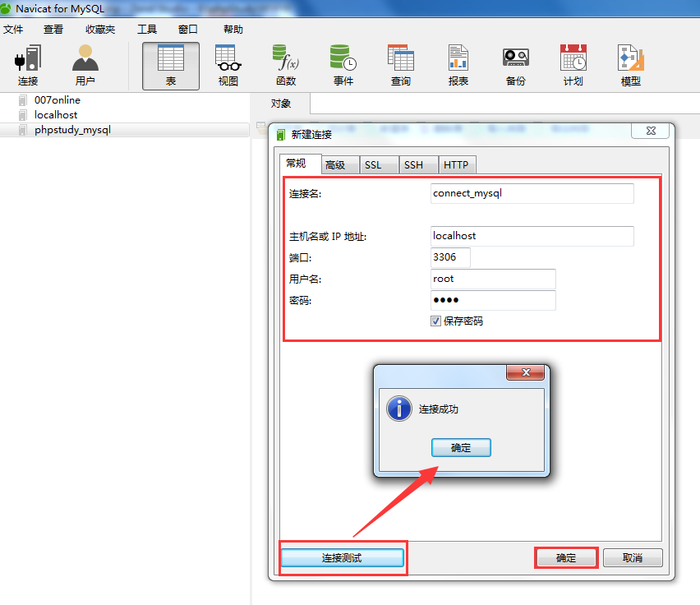
Task: Click the icon beside phpstudy_mysql connection
Action: tap(23, 130)
